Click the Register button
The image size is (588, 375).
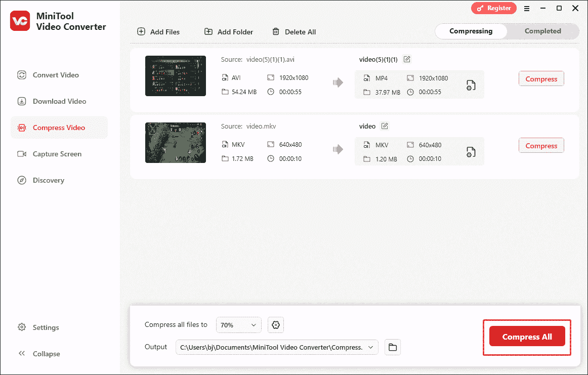[493, 8]
